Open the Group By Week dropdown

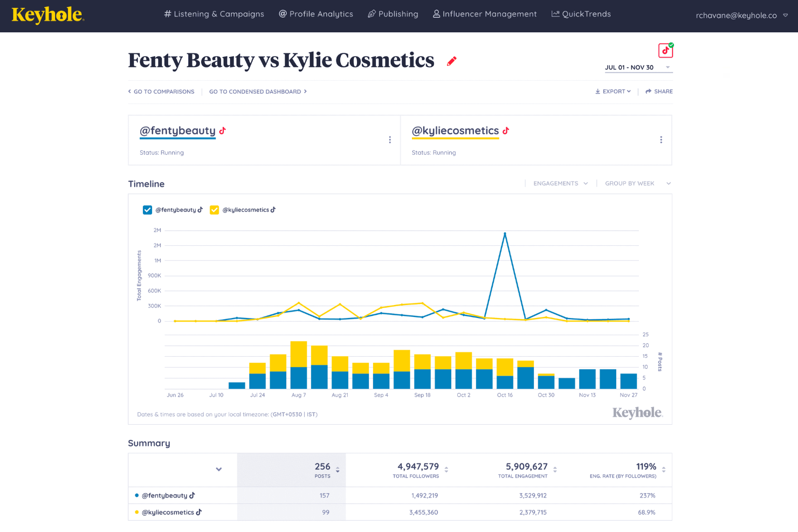coord(637,184)
